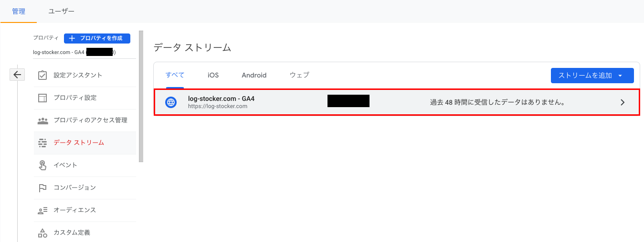This screenshot has height=242, width=644.
Task: Select the すべて stream filter tab
Action: click(x=175, y=75)
